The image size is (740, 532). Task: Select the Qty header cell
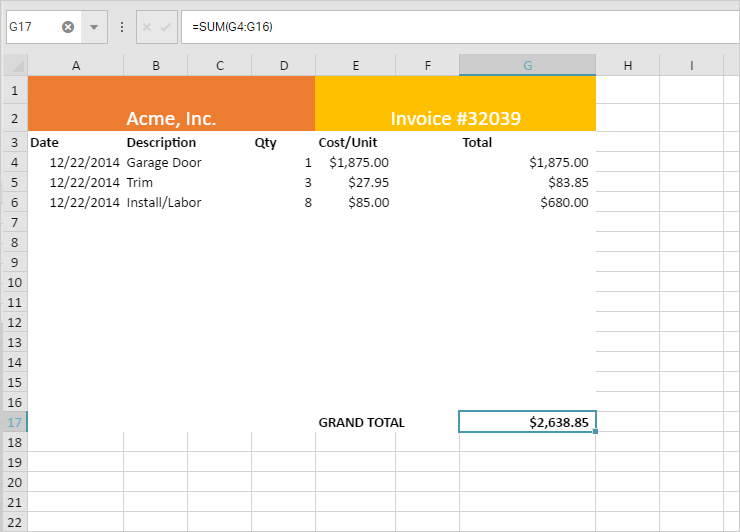click(x=284, y=142)
